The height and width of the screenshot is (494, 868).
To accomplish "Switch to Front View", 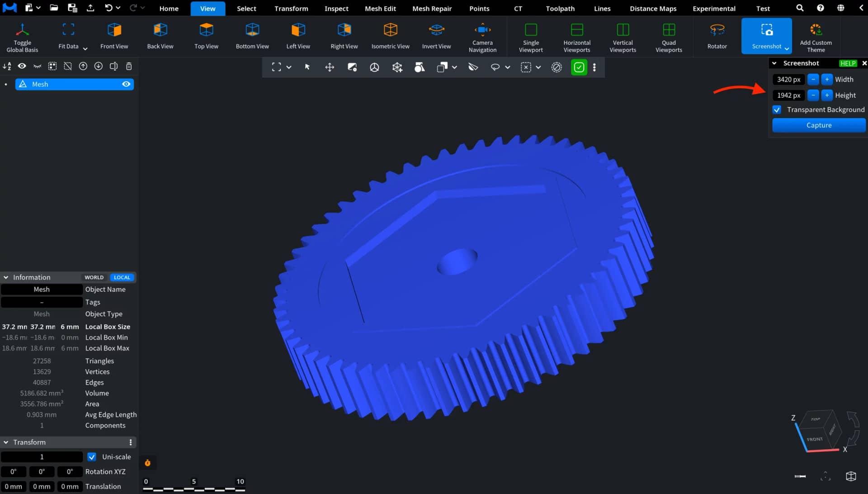I will point(114,37).
